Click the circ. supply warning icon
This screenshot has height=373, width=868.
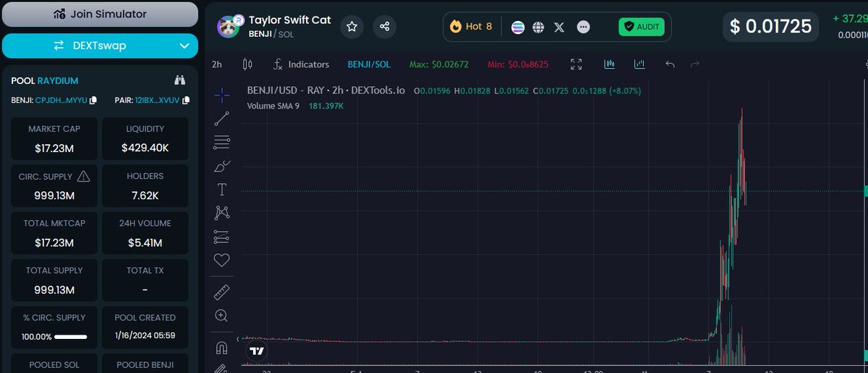point(83,176)
